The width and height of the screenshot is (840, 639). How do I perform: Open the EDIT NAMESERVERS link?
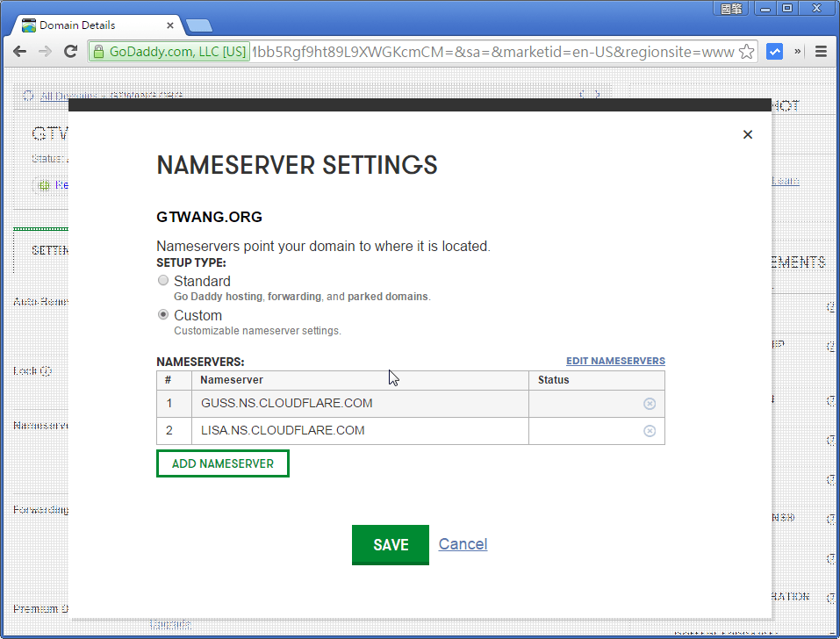pyautogui.click(x=615, y=361)
